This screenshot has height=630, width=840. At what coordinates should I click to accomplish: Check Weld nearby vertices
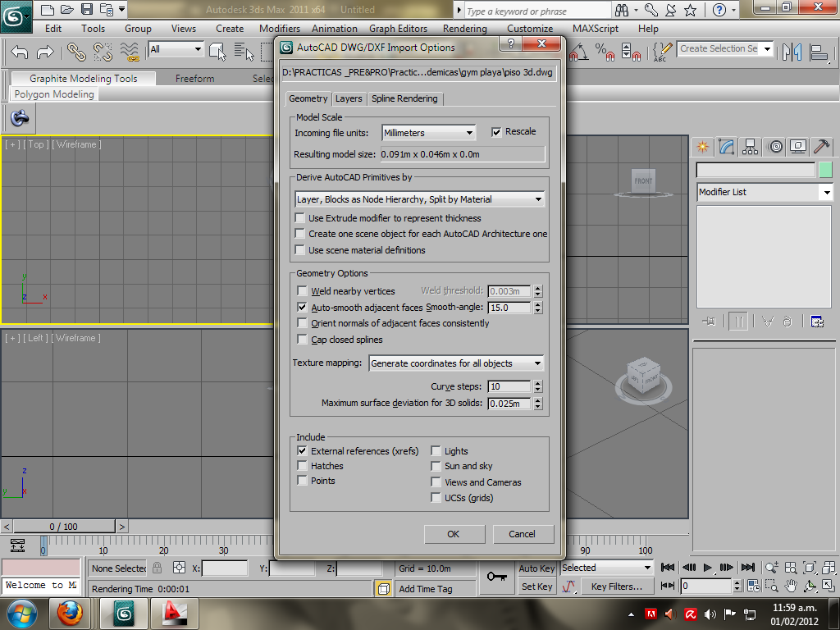point(302,291)
